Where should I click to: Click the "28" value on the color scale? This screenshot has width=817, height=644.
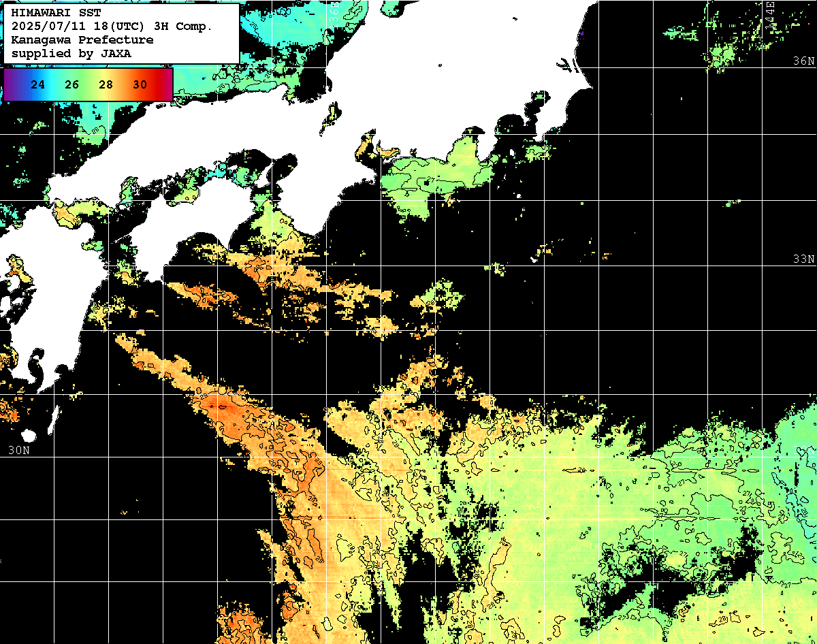(x=106, y=84)
